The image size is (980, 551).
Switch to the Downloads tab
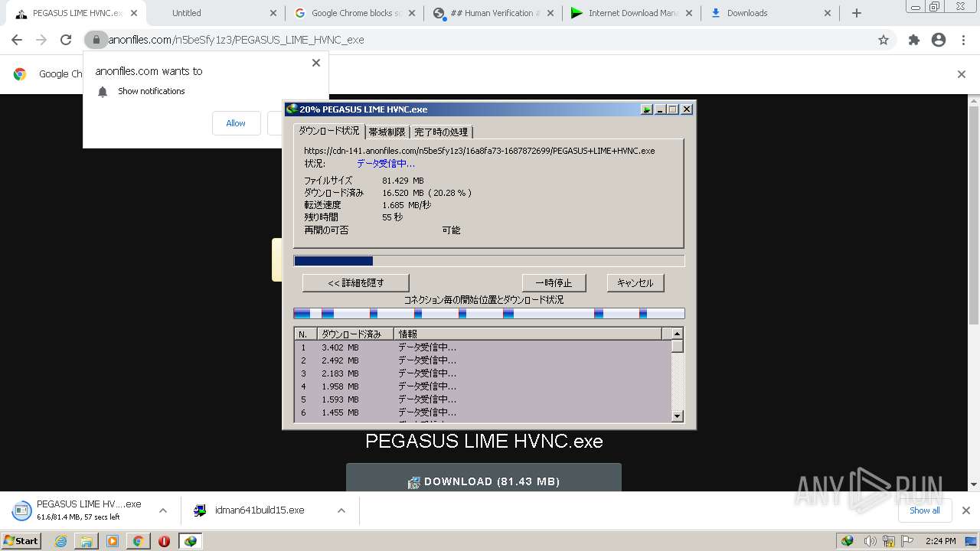769,13
